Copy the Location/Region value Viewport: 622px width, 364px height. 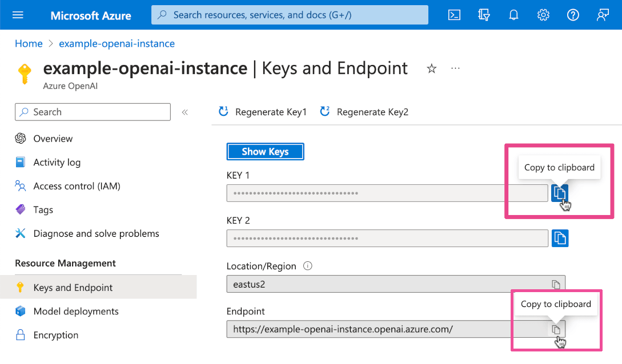click(x=556, y=284)
